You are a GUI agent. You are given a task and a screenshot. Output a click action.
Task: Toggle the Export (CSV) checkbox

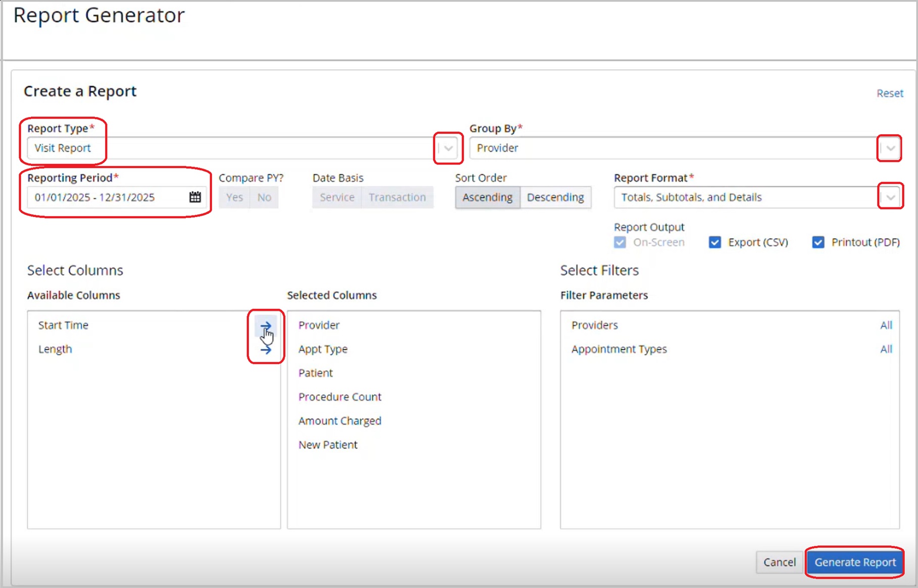(715, 242)
